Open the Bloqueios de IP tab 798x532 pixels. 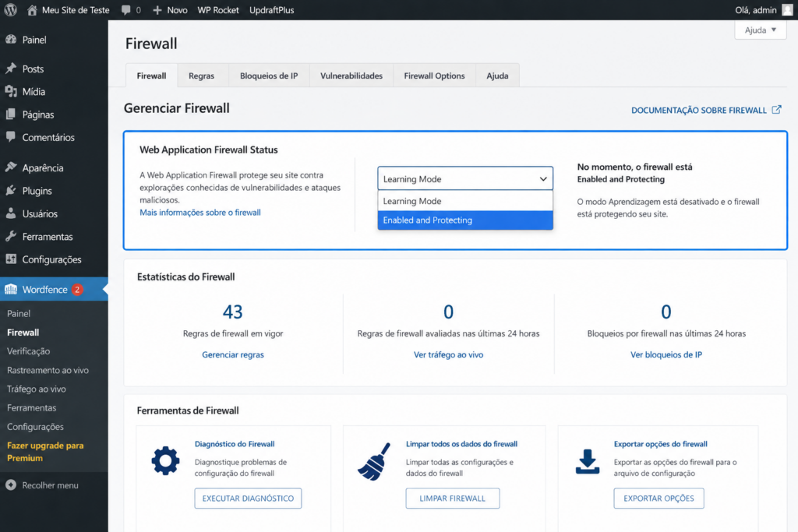[269, 76]
